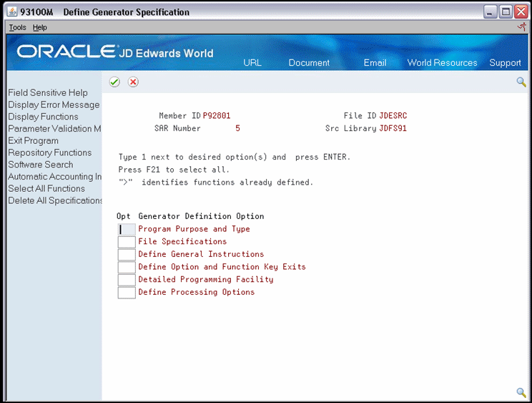Select Delete All Specifications in sidebar
This screenshot has height=403, width=532.
(55, 200)
